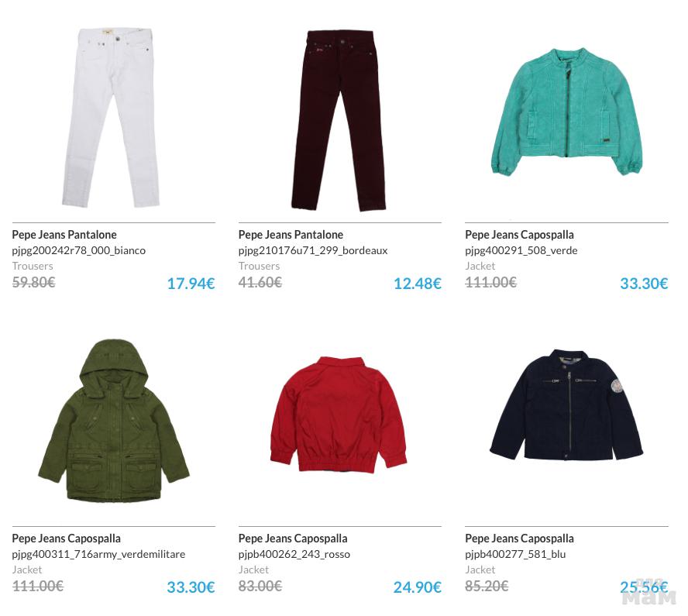Click the pjpg400291_508_verde product code
Image resolution: width=688 pixels, height=616 pixels.
pyautogui.click(x=521, y=250)
